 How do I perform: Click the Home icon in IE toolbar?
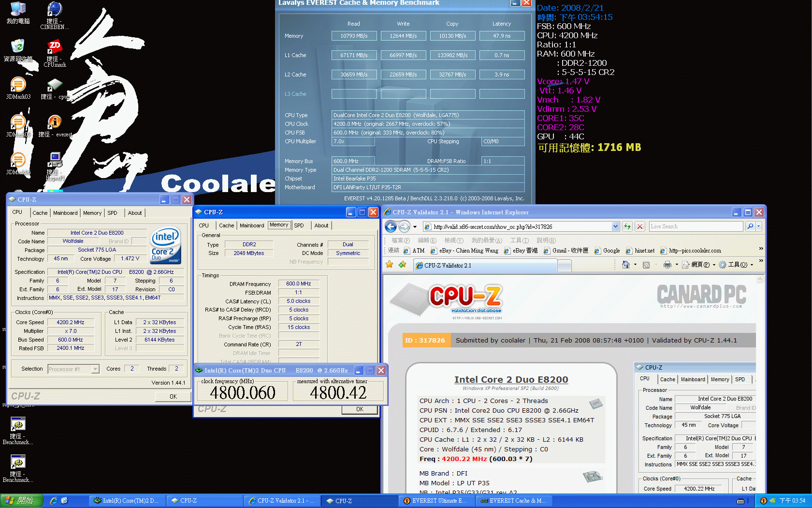pyautogui.click(x=626, y=265)
